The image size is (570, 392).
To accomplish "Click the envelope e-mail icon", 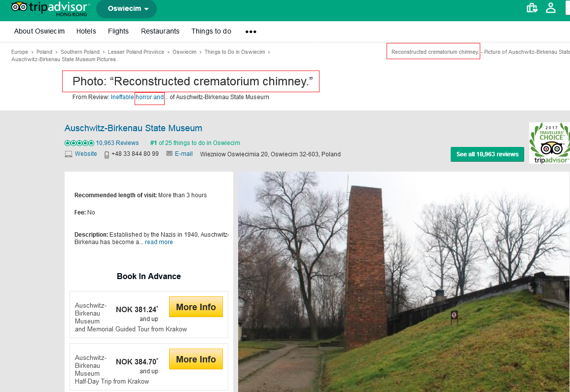I will point(170,153).
